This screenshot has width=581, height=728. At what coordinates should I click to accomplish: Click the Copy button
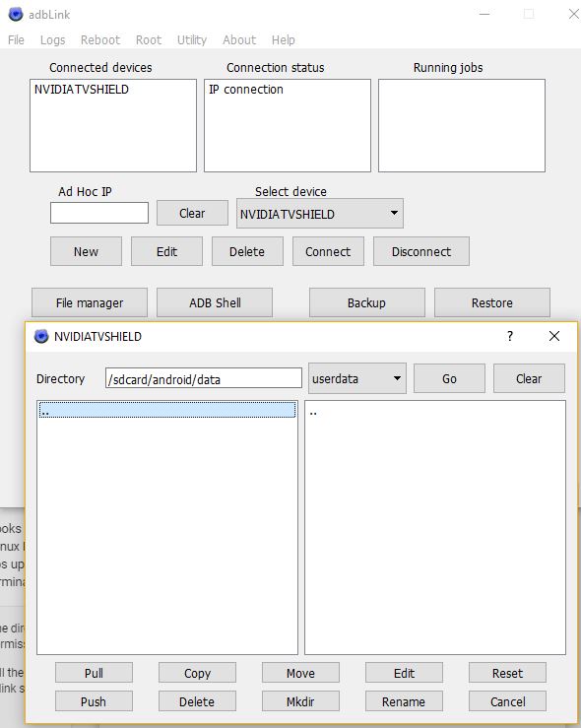[x=197, y=673]
